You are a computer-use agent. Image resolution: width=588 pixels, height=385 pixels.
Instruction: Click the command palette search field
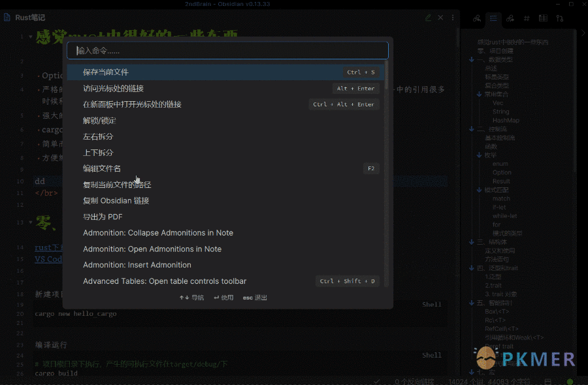tap(227, 50)
